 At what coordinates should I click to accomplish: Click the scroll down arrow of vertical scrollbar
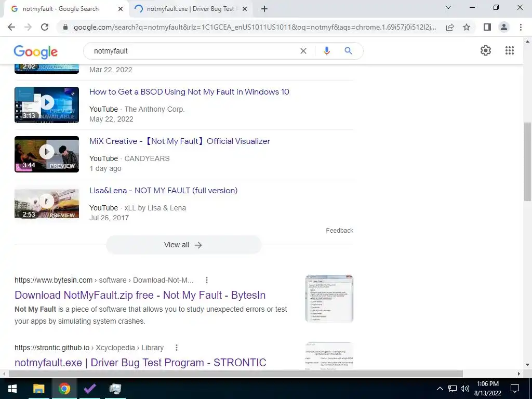click(527, 365)
